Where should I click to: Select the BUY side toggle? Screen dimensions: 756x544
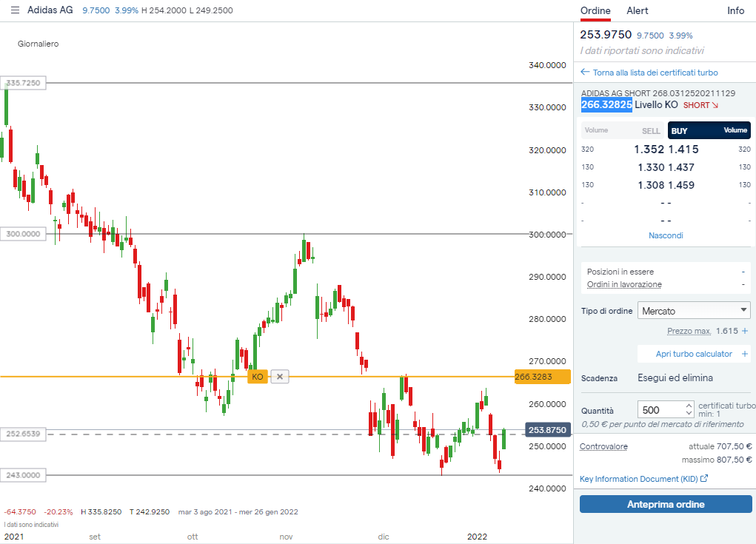[x=680, y=131]
